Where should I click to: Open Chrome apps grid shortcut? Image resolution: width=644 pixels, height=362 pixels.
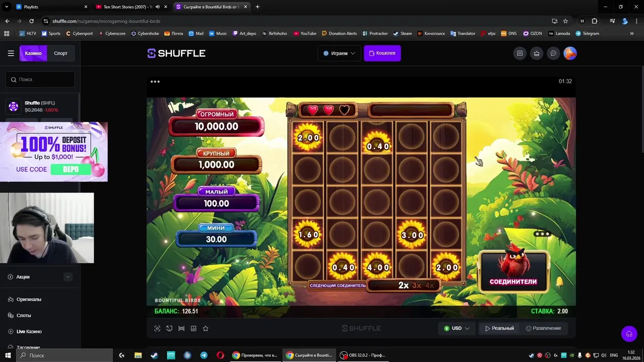(7, 34)
